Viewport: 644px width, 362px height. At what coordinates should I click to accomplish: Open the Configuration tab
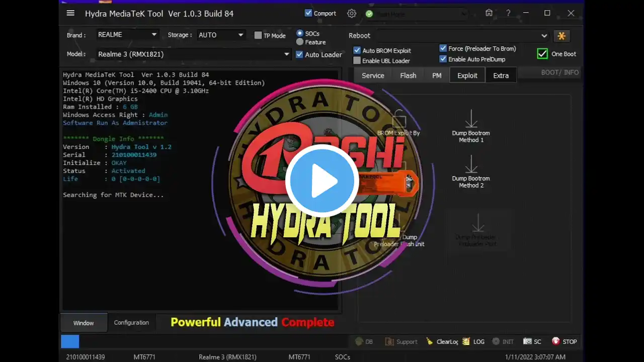[131, 323]
